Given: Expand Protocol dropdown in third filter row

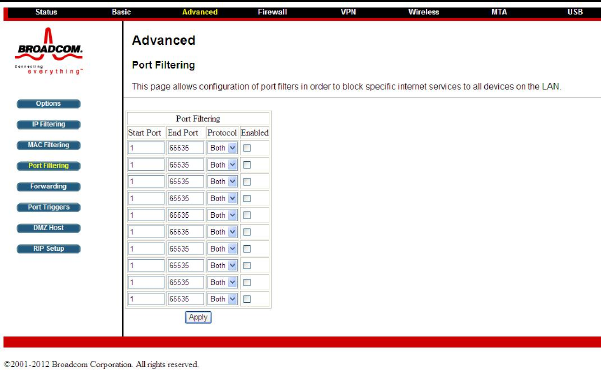Looking at the screenshot, I should pyautogui.click(x=222, y=182).
